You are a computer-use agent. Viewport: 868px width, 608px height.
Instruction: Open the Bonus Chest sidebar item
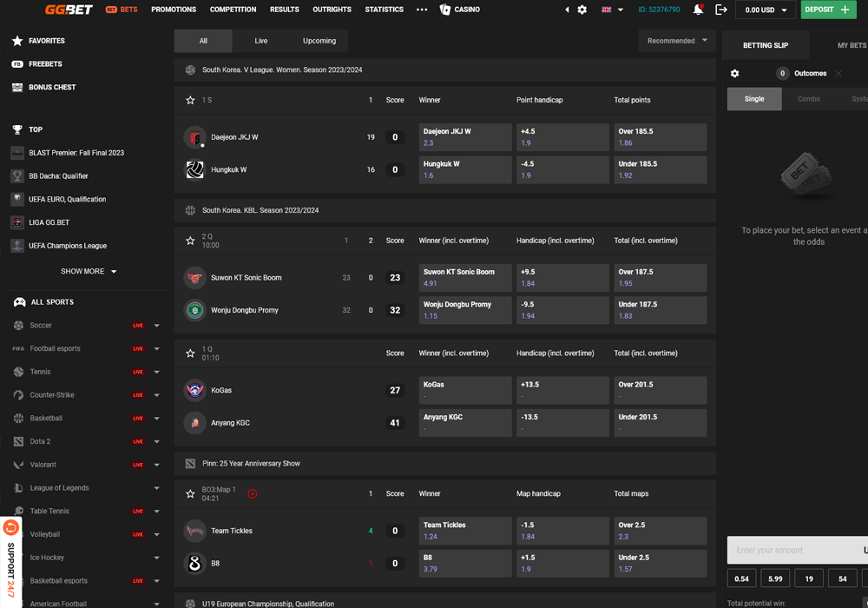(x=52, y=88)
